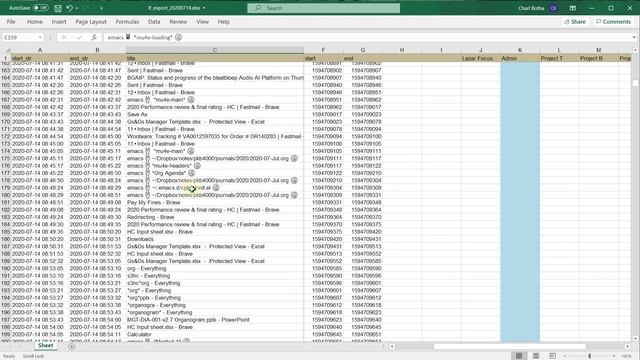The height and width of the screenshot is (360, 640).
Task: Click the vertical scrollbar up arrow
Action: click(635, 50)
